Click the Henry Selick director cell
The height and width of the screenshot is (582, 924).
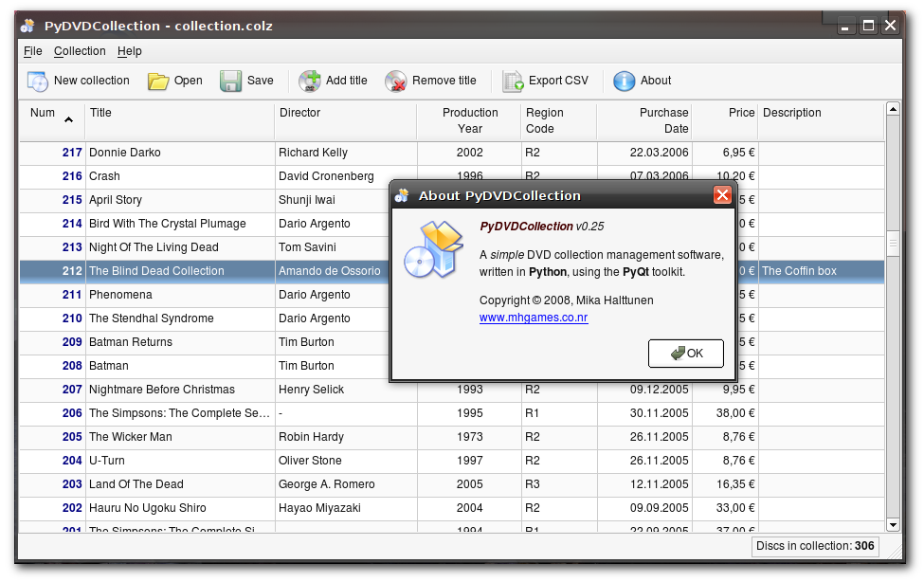[346, 390]
